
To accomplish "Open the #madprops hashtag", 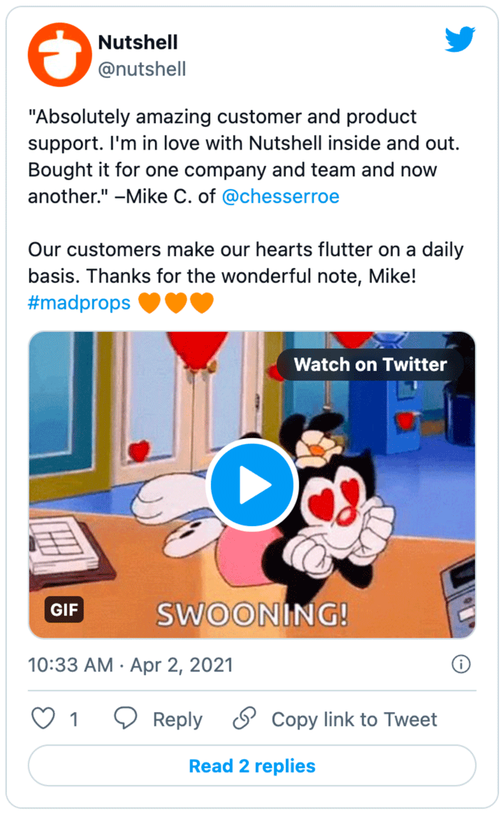I will point(78,302).
